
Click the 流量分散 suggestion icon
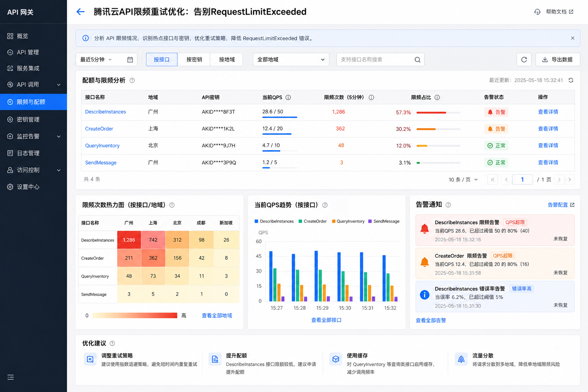(x=461, y=359)
